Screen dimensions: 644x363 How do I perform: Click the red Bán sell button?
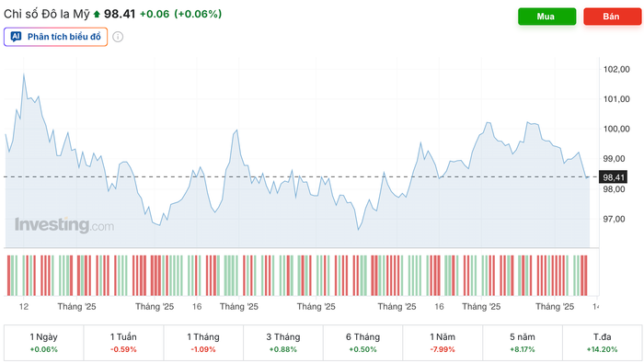click(612, 17)
